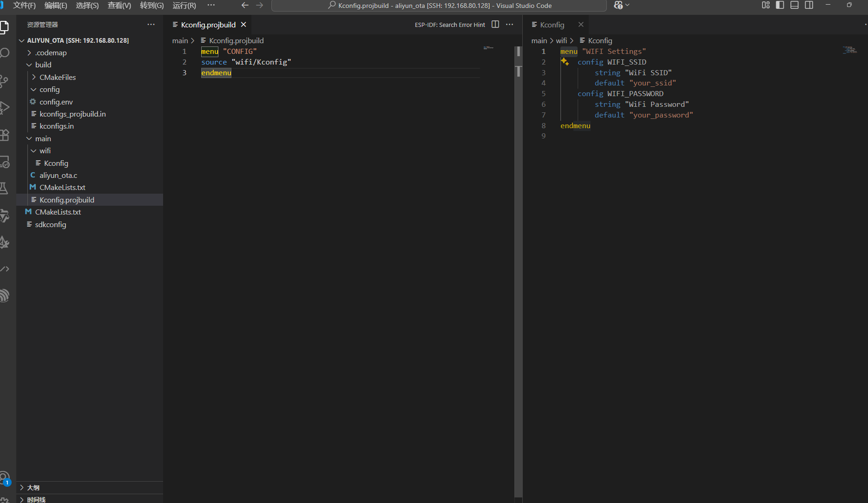This screenshot has width=868, height=503.
Task: Click the command center search box
Action: click(439, 6)
